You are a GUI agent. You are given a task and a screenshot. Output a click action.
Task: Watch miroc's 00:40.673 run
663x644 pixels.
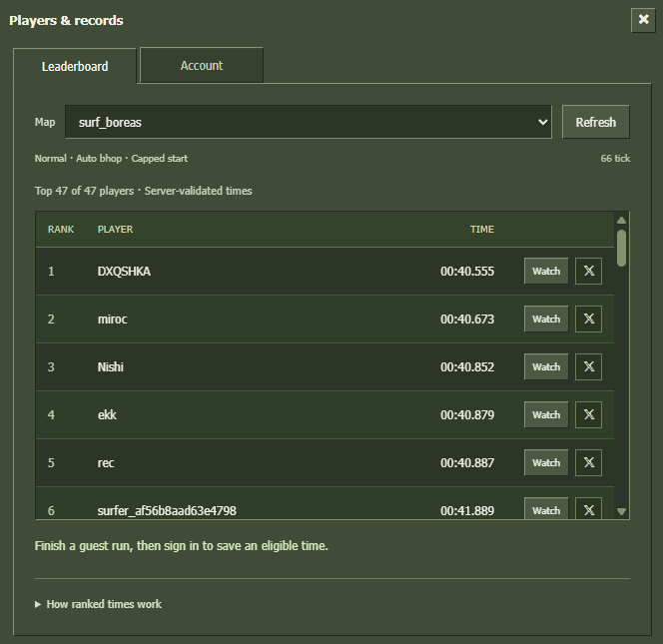coord(546,319)
